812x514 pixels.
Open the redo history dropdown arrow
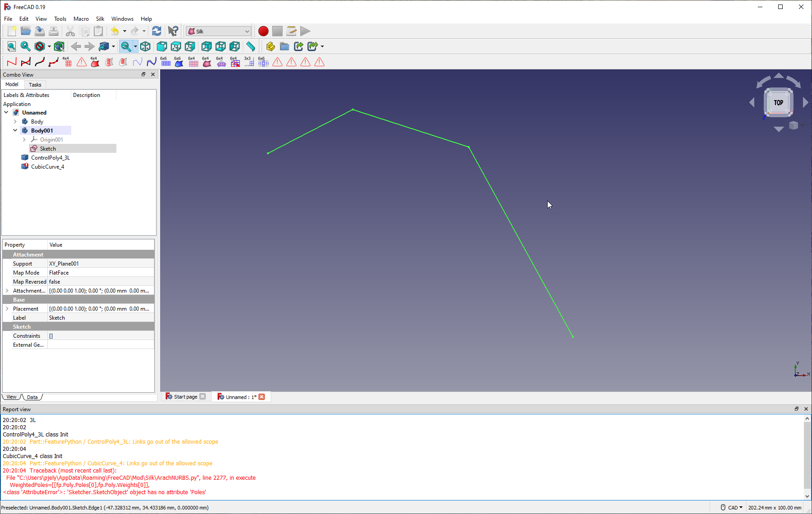[x=144, y=31]
